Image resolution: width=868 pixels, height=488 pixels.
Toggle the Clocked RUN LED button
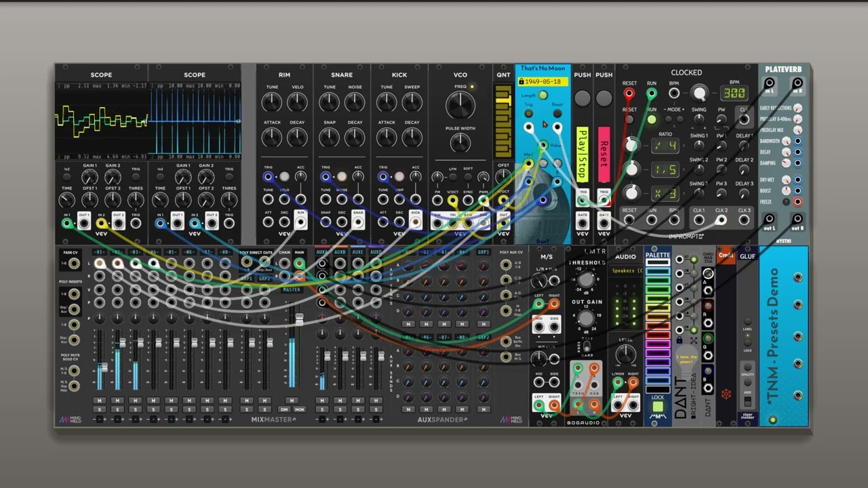[x=652, y=120]
